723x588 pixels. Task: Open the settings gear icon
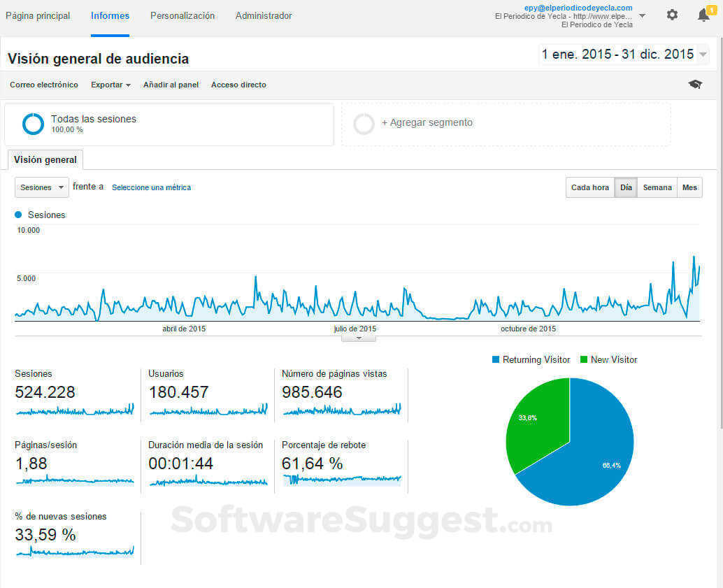[x=671, y=15]
